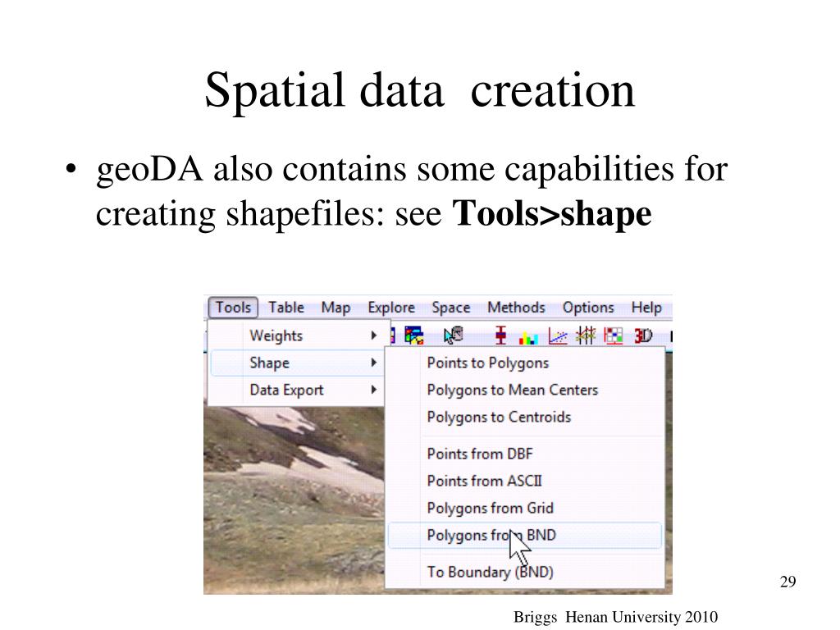
Task: Select the Shape menu entry
Action: tap(295, 363)
